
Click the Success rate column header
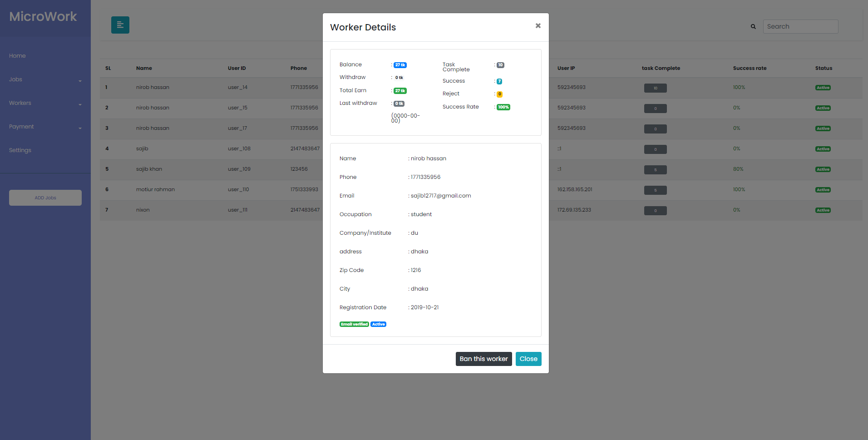(750, 68)
